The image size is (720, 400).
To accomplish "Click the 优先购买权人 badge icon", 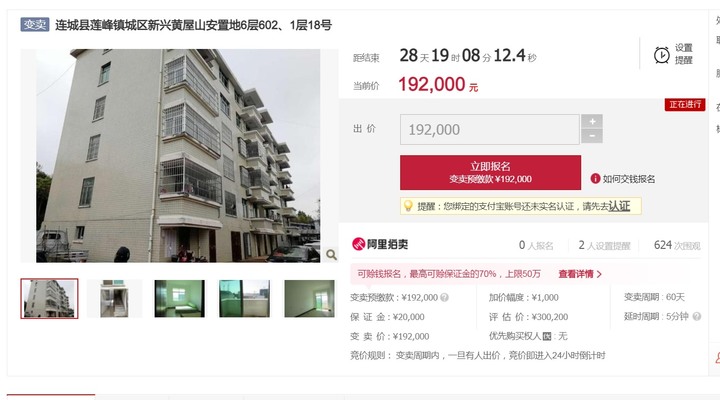I will click(x=546, y=336).
